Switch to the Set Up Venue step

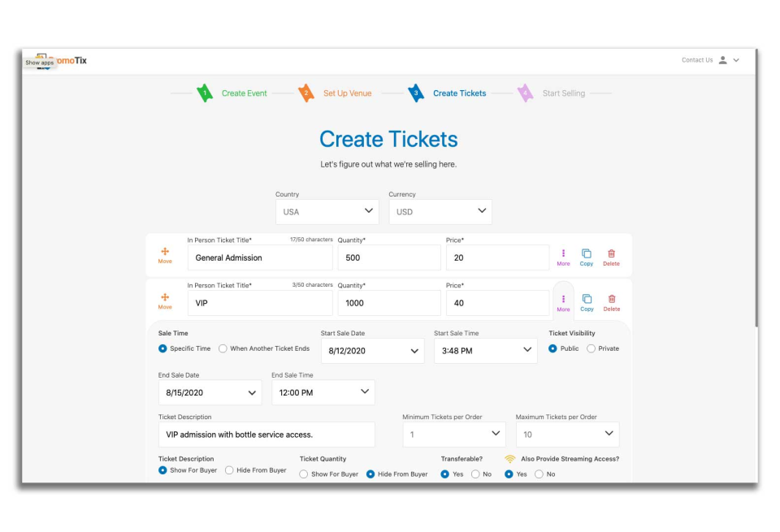point(349,93)
